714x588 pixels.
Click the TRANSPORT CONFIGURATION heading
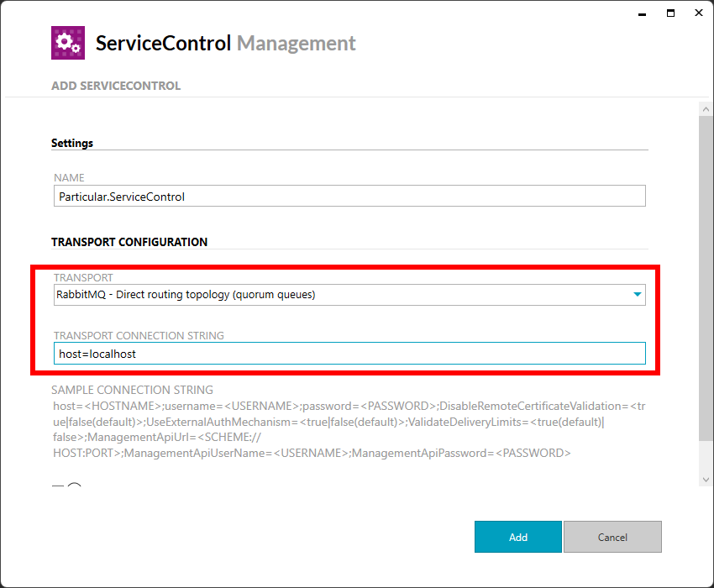tap(129, 242)
